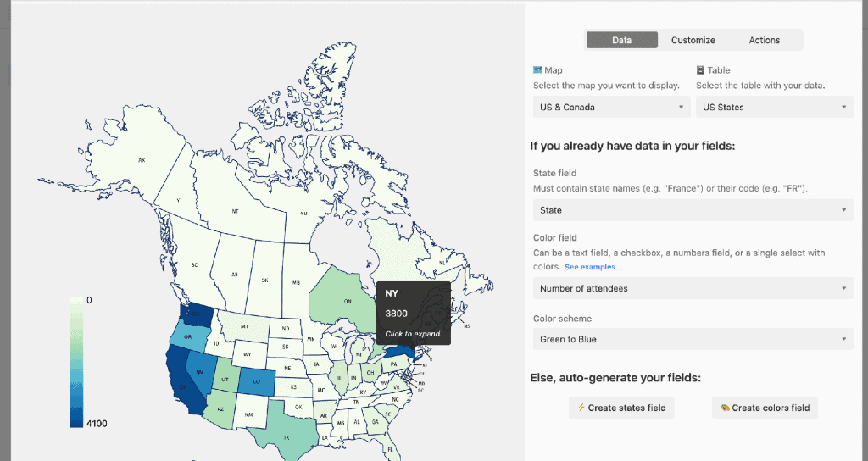Open the US & Canada map dropdown
Viewport: 868px width, 461px height.
pyautogui.click(x=612, y=108)
